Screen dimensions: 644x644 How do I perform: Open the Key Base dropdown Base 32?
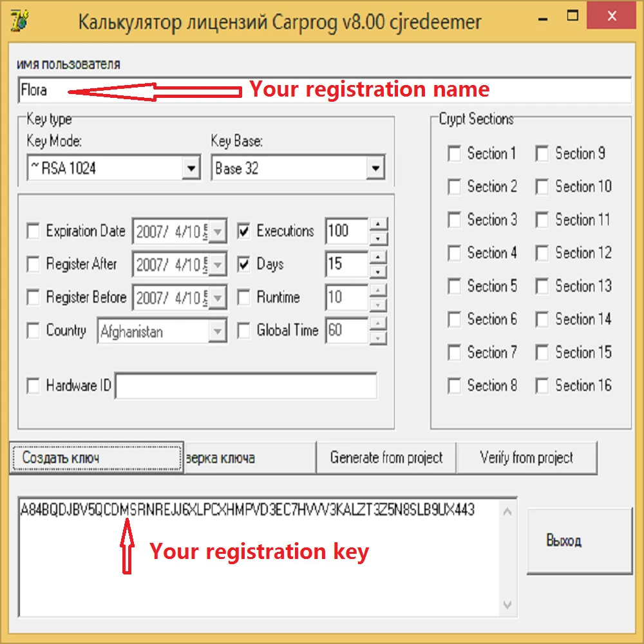298,167
